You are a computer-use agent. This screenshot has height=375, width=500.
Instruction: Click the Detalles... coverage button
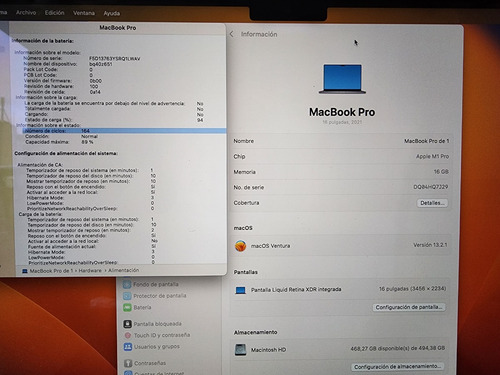[432, 203]
